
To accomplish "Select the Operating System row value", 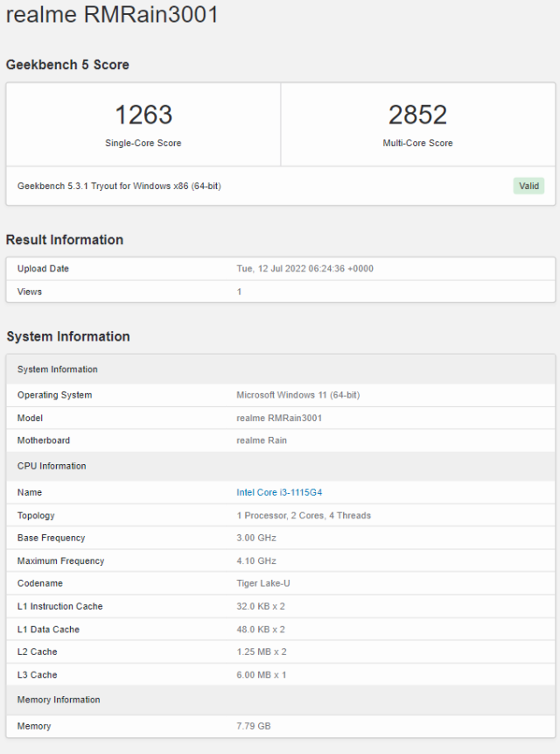I will point(297,395).
